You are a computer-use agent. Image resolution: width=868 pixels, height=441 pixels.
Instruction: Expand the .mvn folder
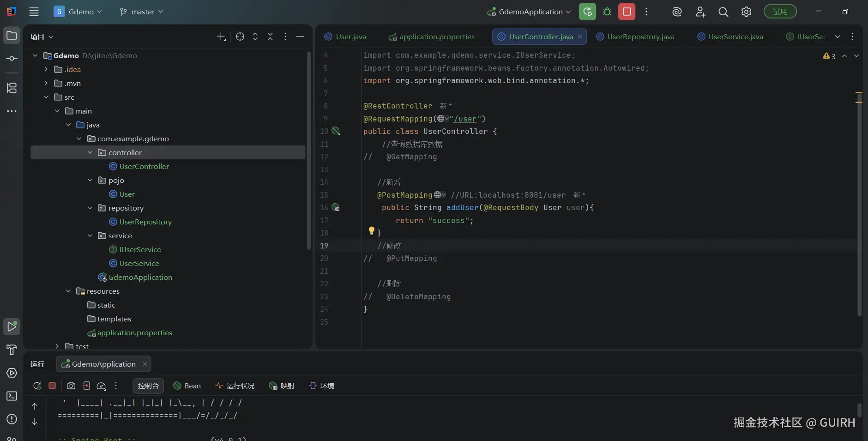pos(46,83)
